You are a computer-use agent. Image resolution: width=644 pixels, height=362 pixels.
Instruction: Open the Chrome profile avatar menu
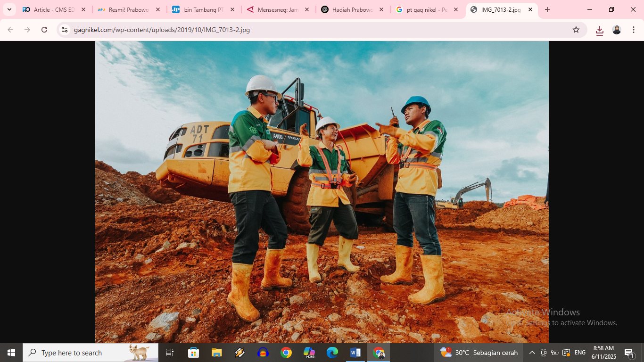[x=617, y=30]
